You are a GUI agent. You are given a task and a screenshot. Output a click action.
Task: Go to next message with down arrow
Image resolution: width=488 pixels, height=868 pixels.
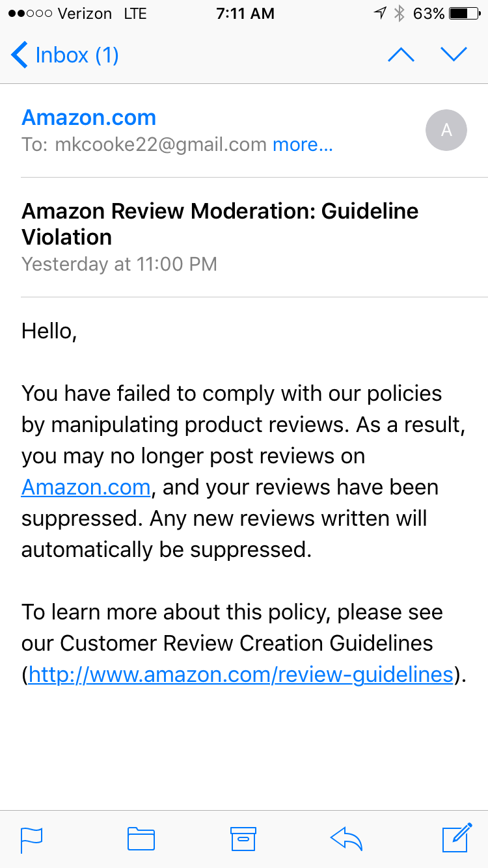454,55
